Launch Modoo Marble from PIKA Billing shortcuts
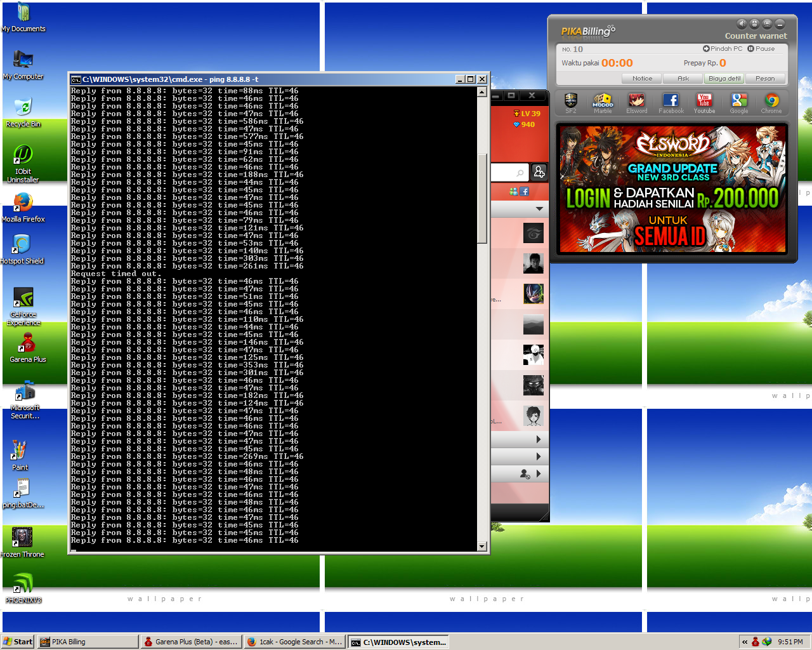The image size is (812, 650). [603, 103]
